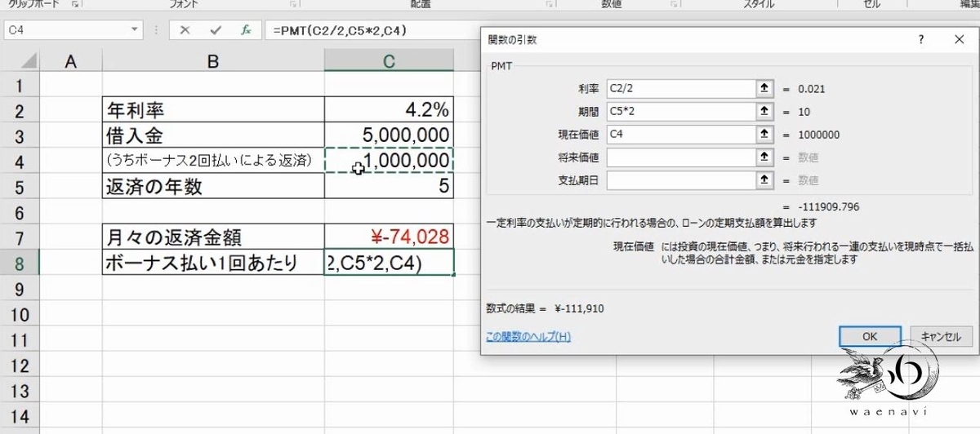Select cell with 借入金 label

(213, 135)
